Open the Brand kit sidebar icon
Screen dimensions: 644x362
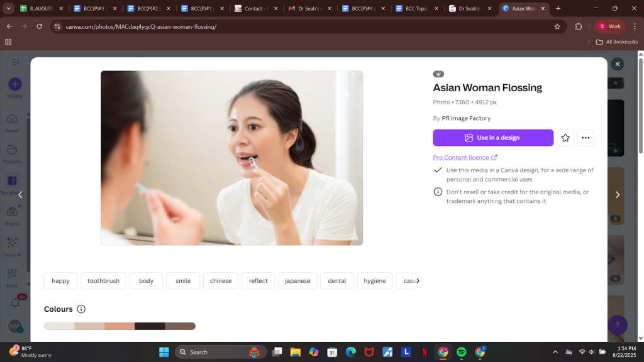click(x=12, y=212)
